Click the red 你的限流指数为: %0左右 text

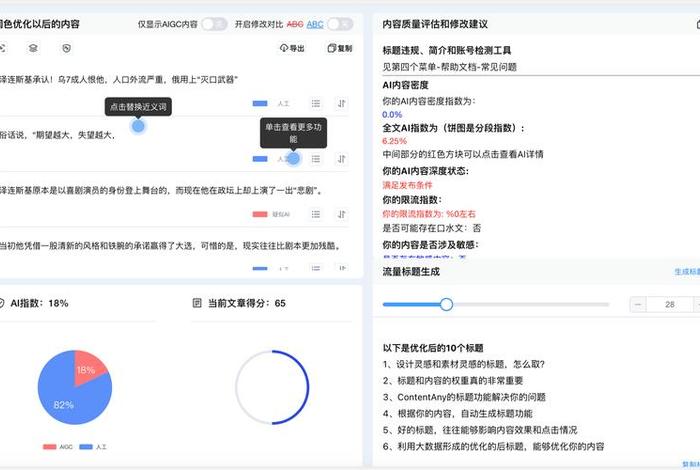coord(429,214)
